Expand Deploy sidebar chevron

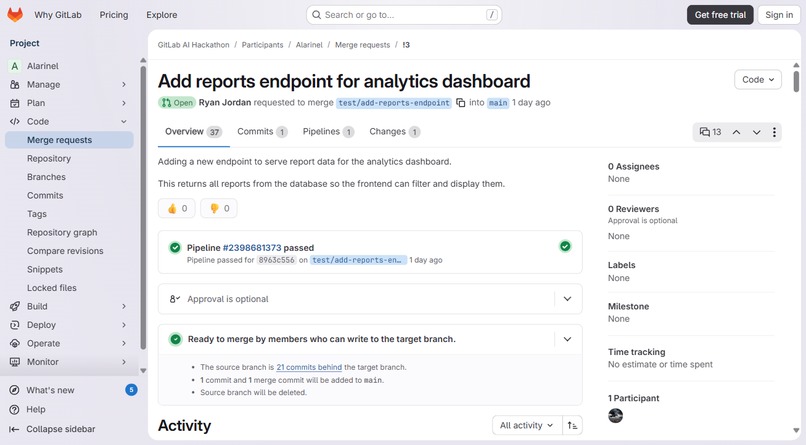click(x=124, y=325)
